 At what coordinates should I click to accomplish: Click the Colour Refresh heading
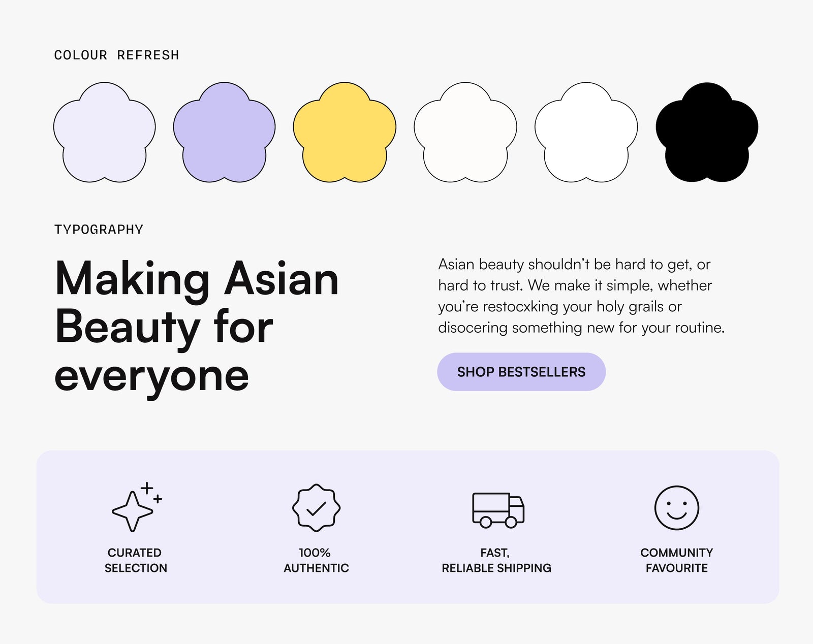coord(116,55)
